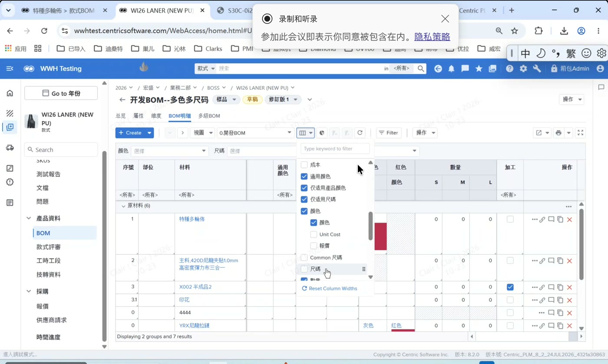Click the home icon in left rail
The height and width of the screenshot is (364, 608).
tap(10, 93)
